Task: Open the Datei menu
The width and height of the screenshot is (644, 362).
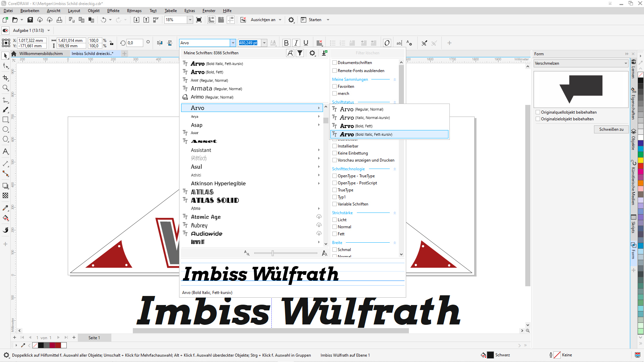Action: point(8,11)
